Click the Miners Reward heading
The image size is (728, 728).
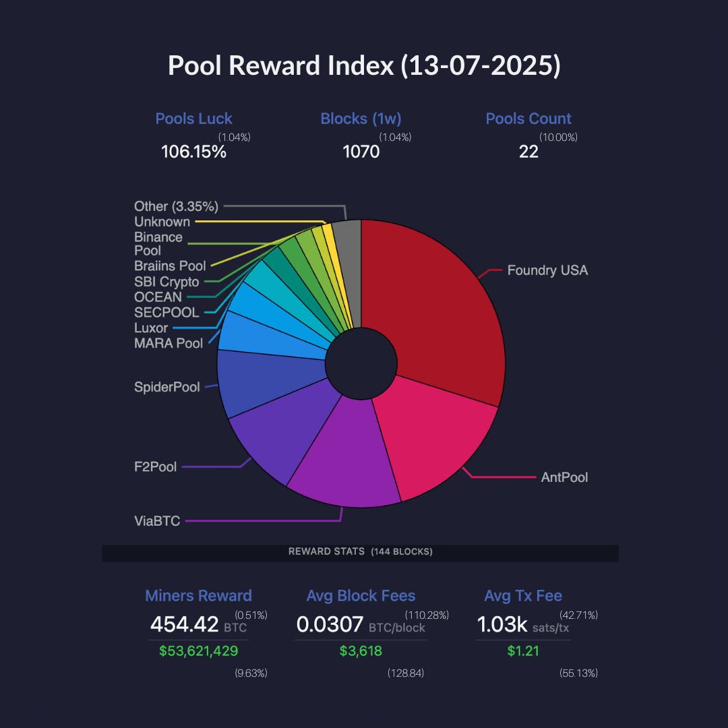tap(198, 596)
